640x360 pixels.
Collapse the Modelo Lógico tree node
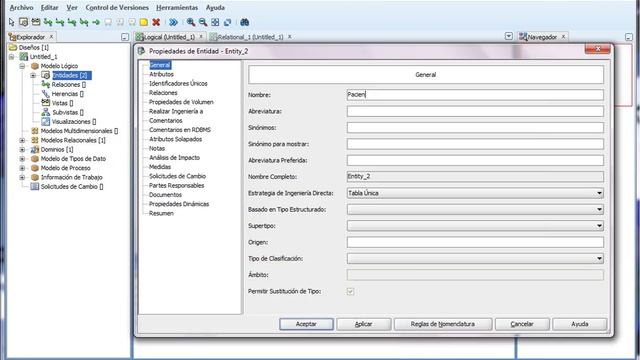[x=22, y=66]
